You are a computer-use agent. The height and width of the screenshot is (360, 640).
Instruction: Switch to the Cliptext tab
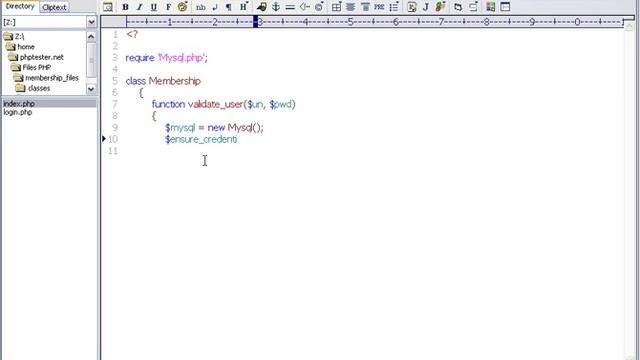click(54, 7)
